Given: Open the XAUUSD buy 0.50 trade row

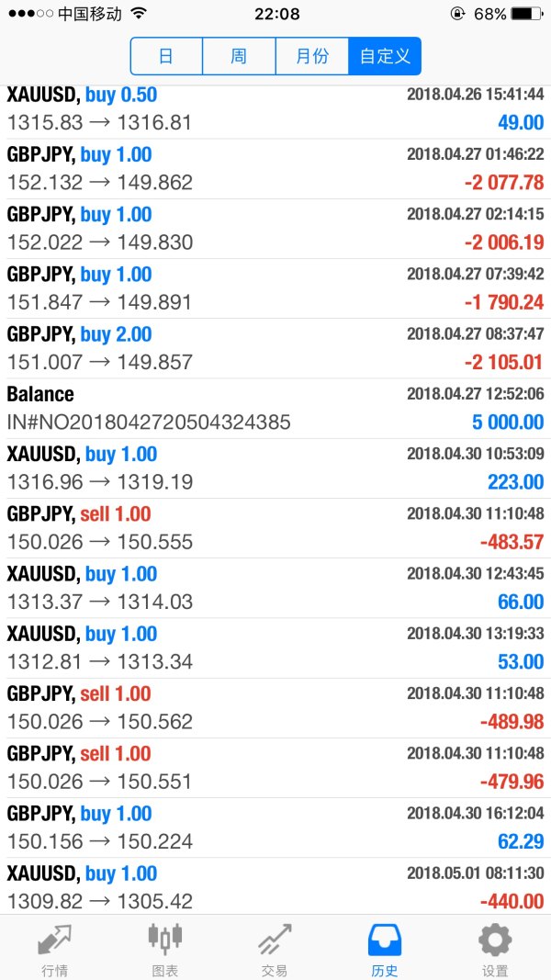Looking at the screenshot, I should [x=275, y=108].
